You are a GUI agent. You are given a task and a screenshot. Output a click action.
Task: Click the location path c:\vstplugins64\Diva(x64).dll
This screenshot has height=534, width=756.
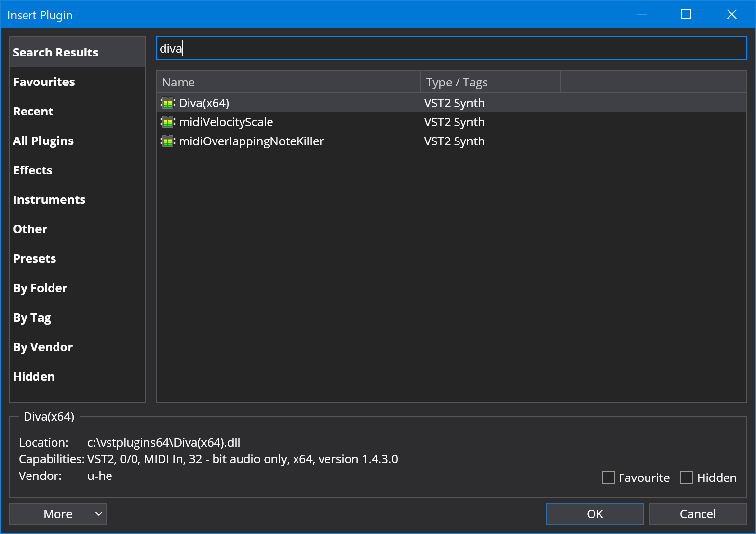tap(164, 442)
